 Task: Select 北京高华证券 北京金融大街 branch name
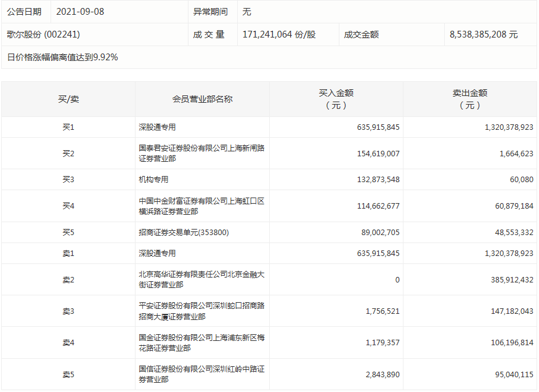coord(201,279)
